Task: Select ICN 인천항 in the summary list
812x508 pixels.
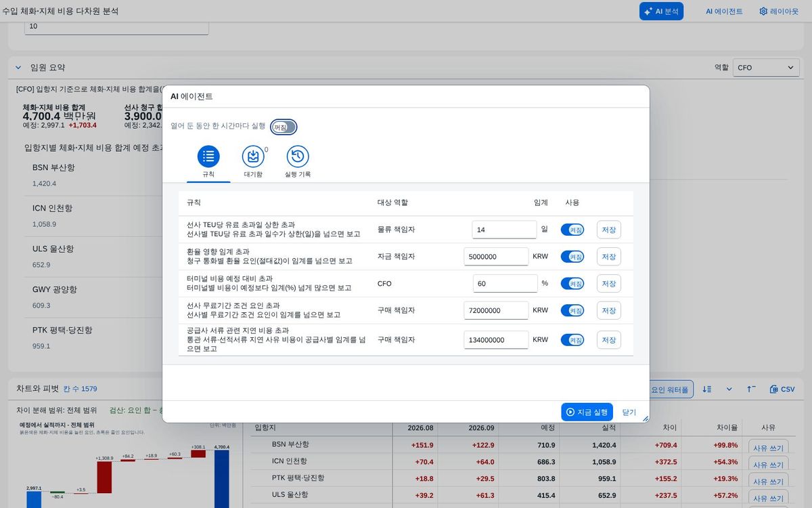Action: point(93,215)
